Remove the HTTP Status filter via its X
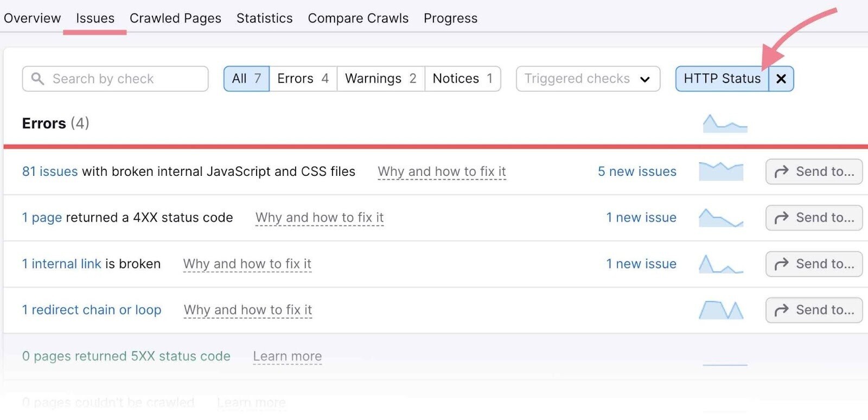 coord(781,79)
